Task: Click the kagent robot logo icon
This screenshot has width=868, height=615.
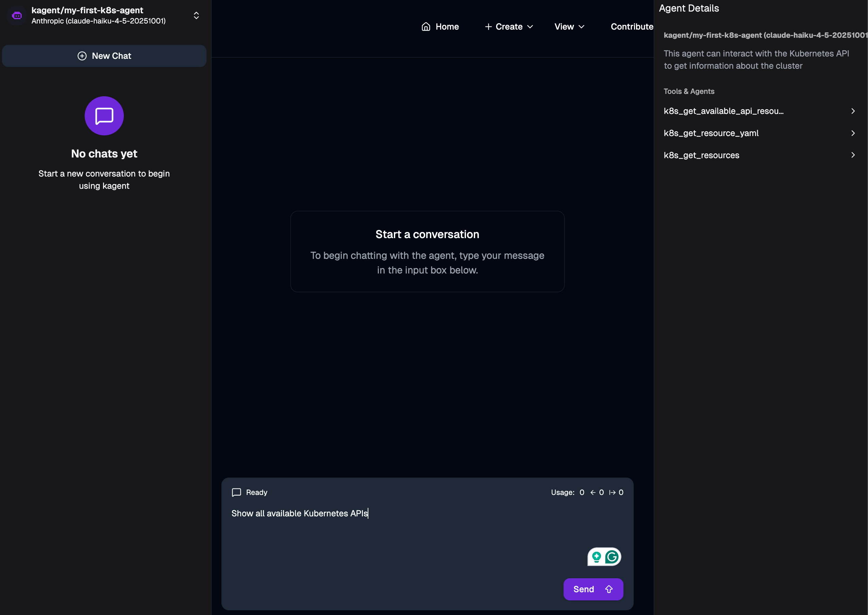Action: coord(17,16)
